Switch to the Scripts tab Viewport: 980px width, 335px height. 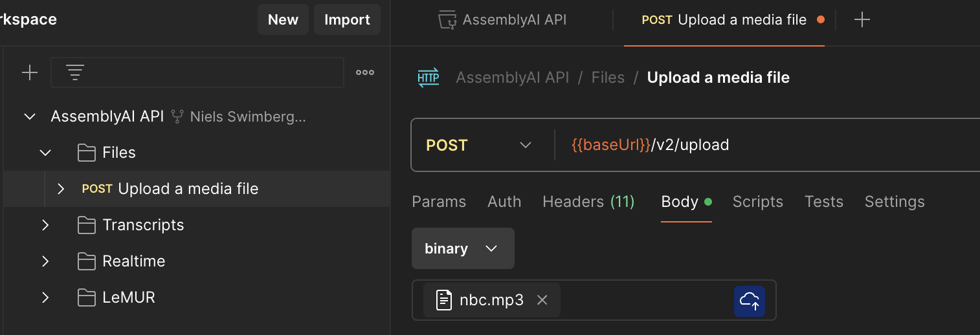point(757,202)
